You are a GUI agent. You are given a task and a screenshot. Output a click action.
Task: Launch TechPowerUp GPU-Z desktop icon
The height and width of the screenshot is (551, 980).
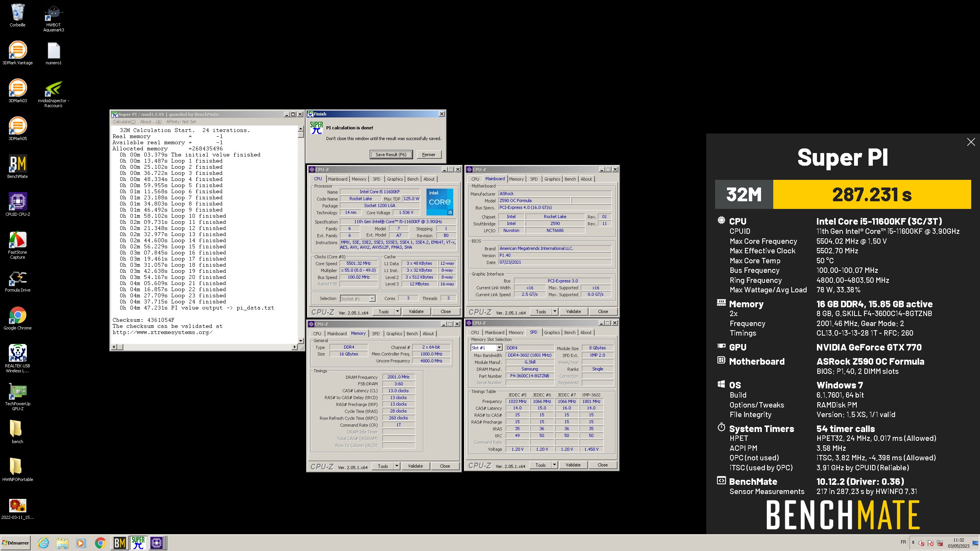[x=18, y=396]
